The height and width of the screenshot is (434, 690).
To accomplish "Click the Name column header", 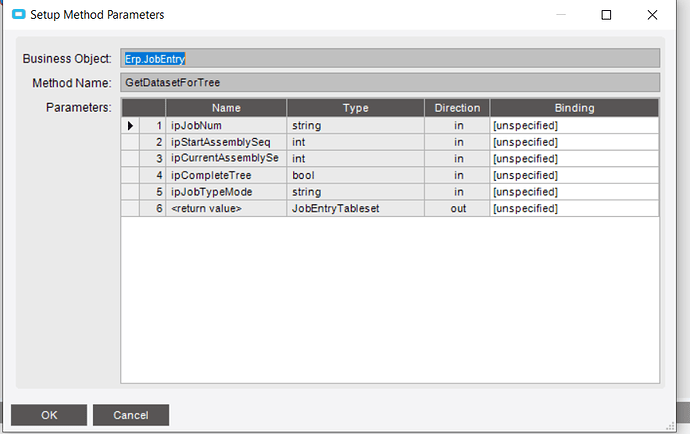I will [x=226, y=108].
